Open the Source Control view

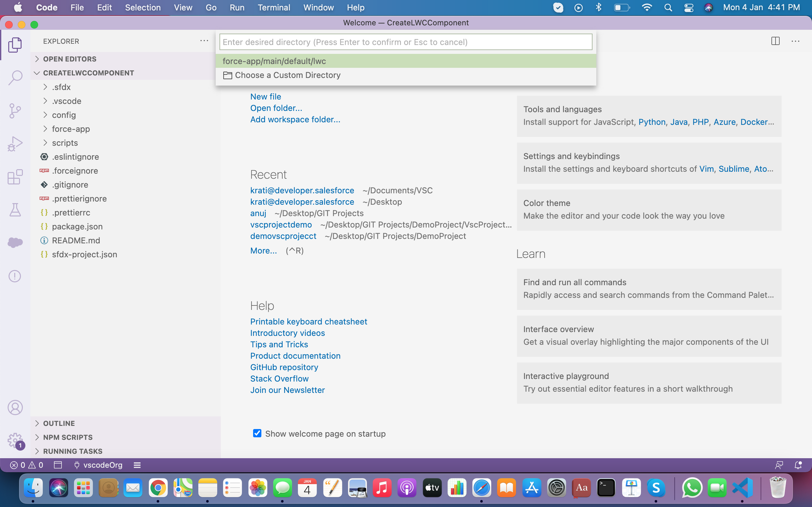pyautogui.click(x=15, y=111)
